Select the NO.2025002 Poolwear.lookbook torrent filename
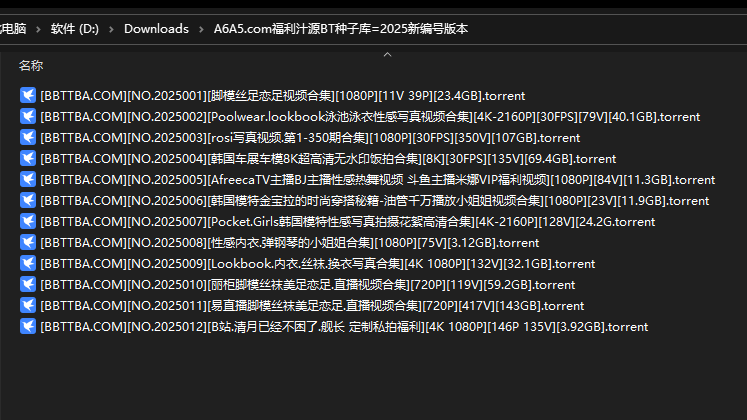Image resolution: width=747 pixels, height=420 pixels. (x=370, y=117)
